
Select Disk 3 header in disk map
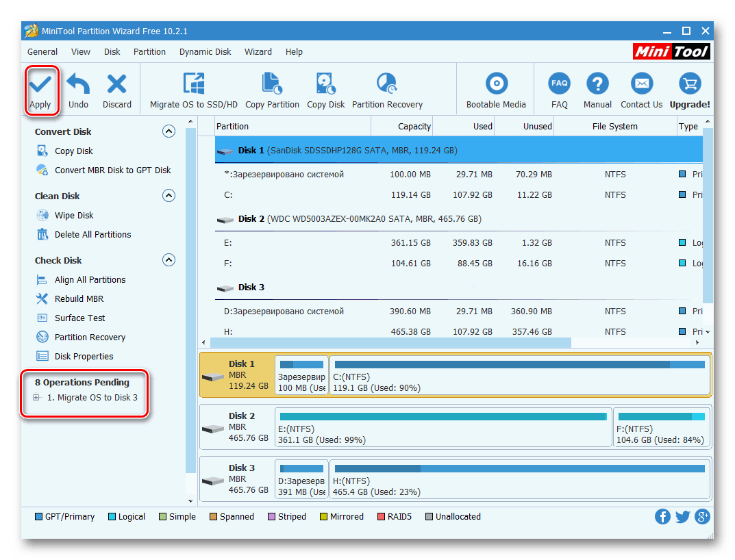pos(237,479)
